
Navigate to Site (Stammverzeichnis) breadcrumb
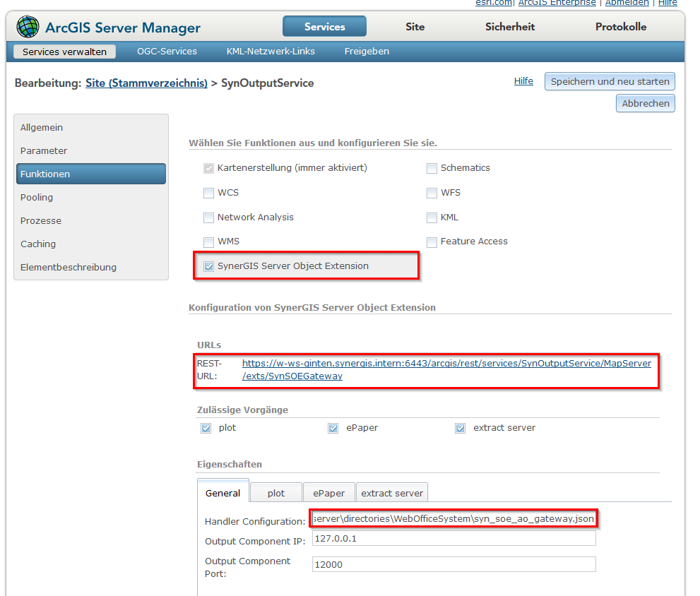coord(146,83)
